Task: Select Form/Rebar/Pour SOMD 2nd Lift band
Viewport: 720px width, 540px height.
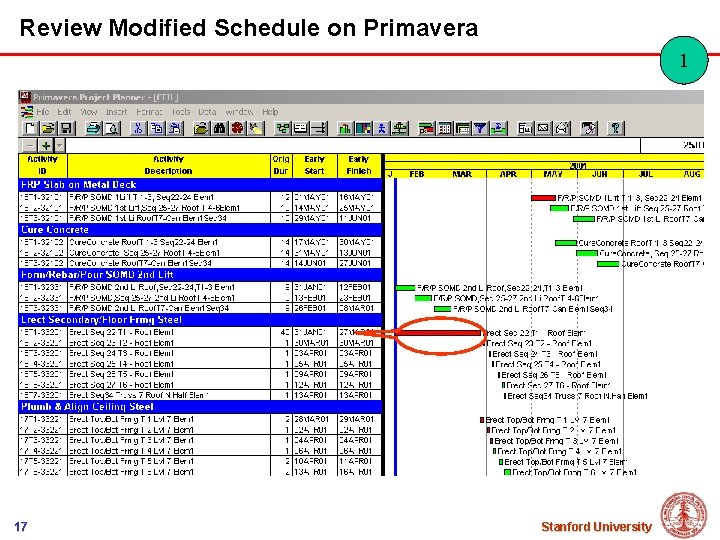Action: 200,275
